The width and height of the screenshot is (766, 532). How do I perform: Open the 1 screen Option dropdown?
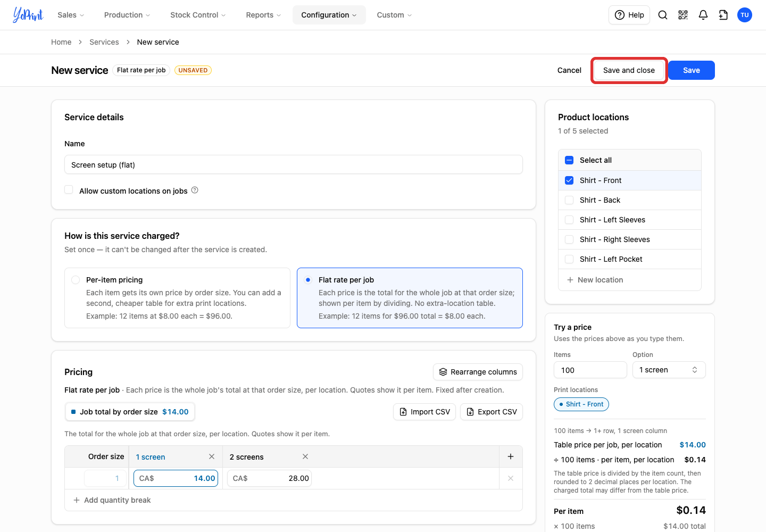(669, 370)
